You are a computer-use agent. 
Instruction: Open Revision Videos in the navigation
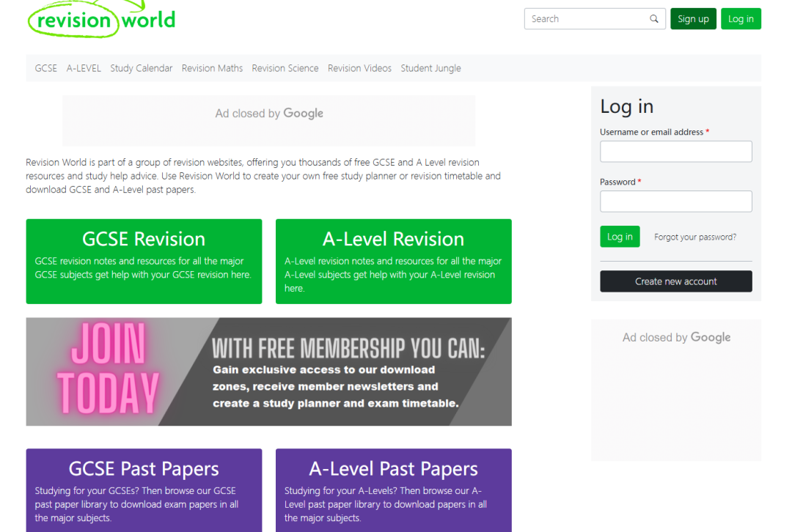pos(359,68)
